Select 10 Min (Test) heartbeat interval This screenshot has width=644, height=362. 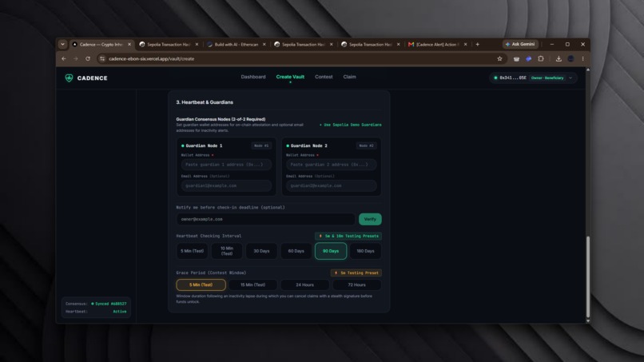coord(227,251)
